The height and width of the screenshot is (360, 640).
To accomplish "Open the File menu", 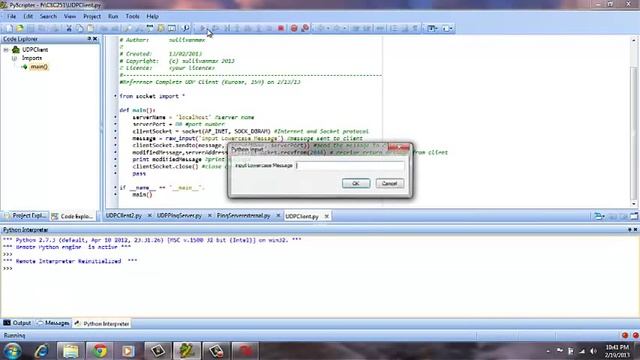I will pyautogui.click(x=11, y=16).
